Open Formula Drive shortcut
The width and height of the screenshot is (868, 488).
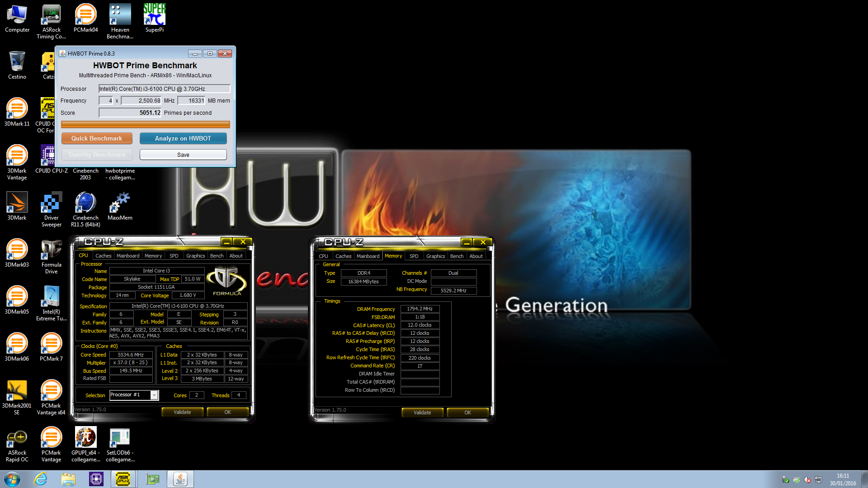point(51,257)
